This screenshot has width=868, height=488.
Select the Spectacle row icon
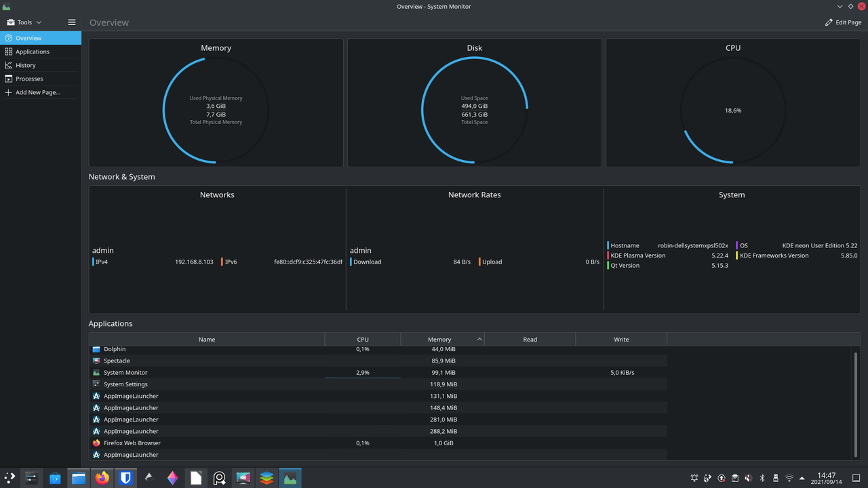point(96,361)
